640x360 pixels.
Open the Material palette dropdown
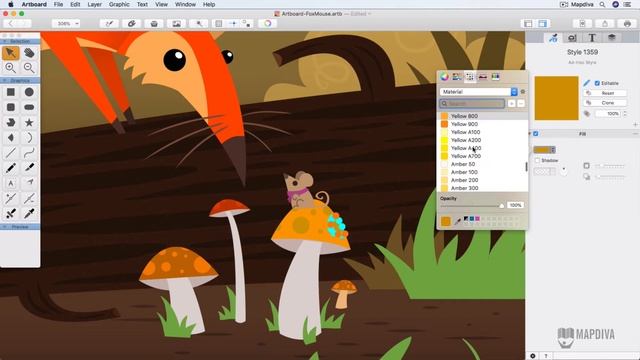pos(479,92)
